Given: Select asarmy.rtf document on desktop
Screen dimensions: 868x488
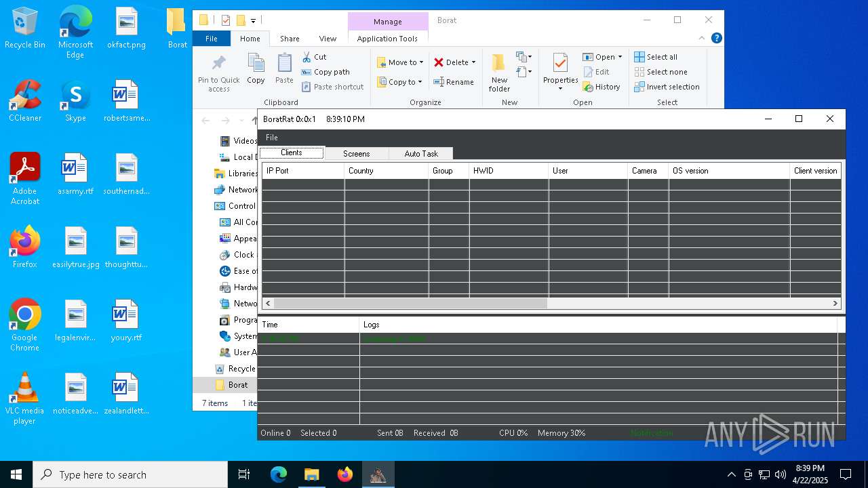Looking at the screenshot, I should coord(75,174).
